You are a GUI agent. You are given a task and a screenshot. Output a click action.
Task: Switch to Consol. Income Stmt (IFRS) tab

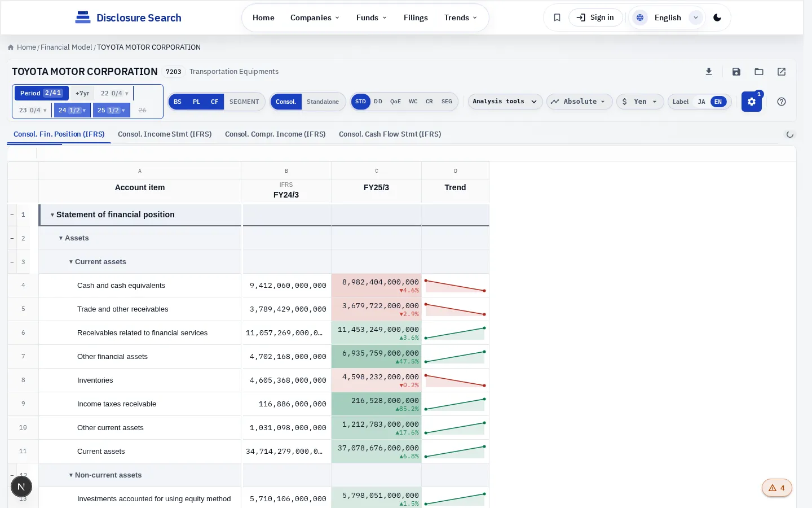click(x=165, y=134)
